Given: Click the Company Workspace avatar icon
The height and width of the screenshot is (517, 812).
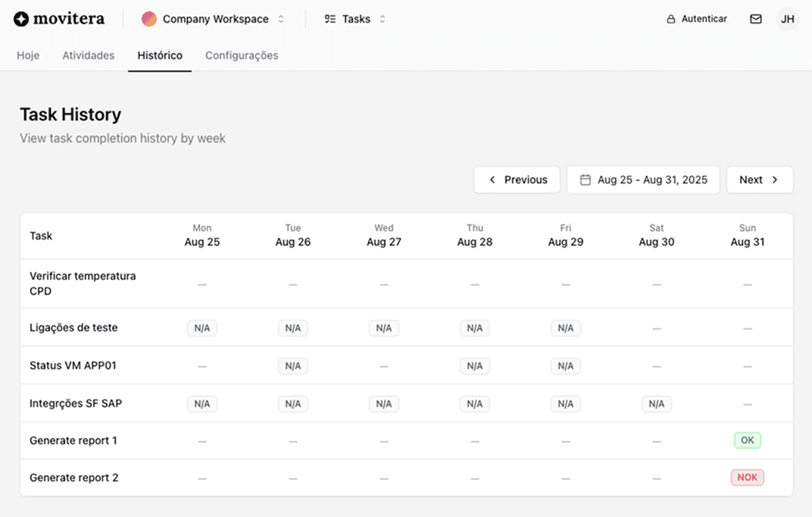Looking at the screenshot, I should click(149, 18).
